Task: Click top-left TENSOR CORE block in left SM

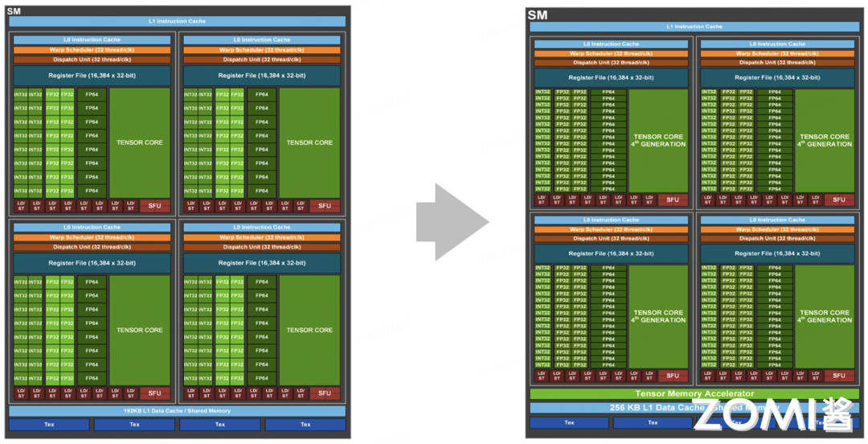Action: click(x=140, y=142)
